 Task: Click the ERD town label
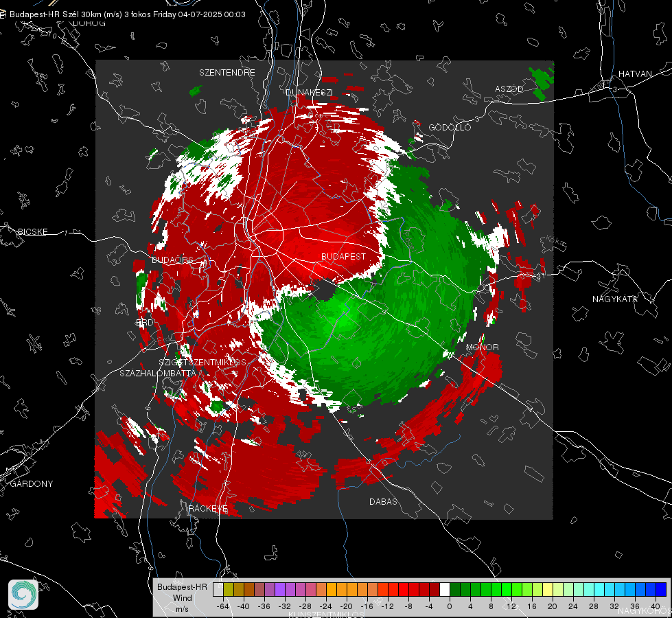pos(145,323)
